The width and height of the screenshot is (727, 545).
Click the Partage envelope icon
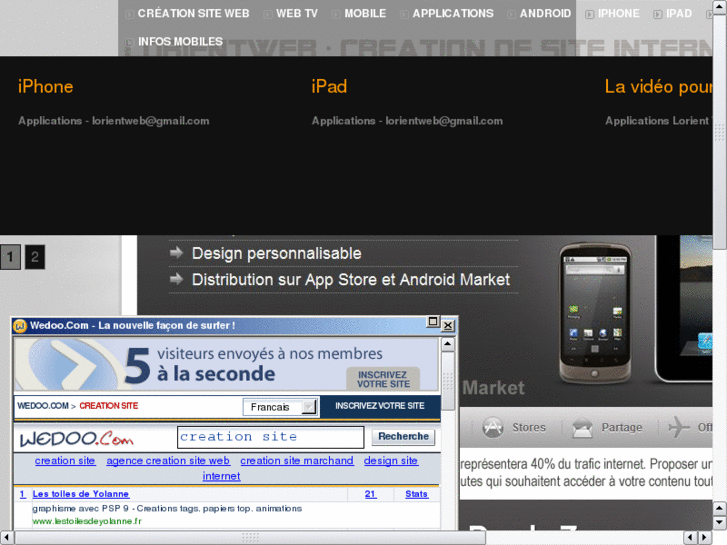[582, 427]
